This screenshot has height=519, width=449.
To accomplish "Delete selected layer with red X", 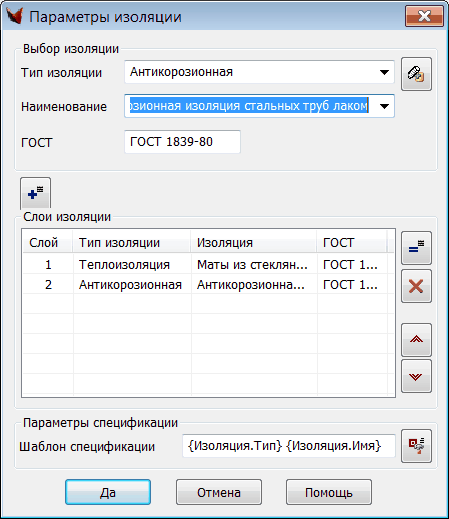I will [416, 286].
